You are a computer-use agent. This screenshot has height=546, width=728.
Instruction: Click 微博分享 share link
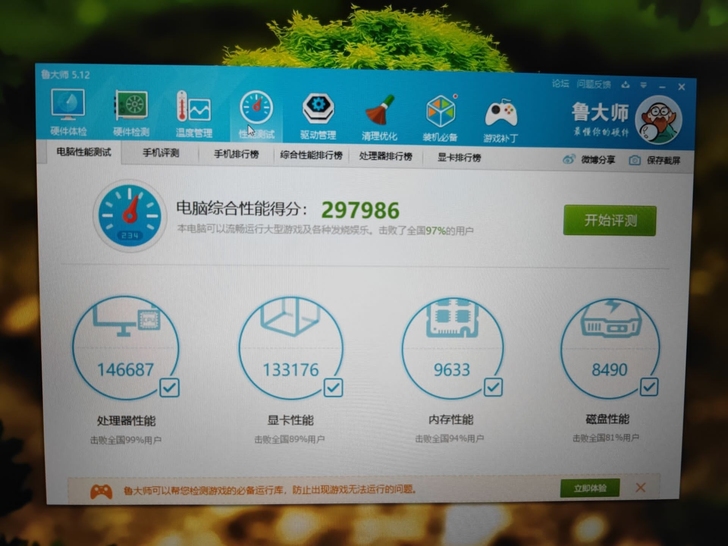pos(598,160)
